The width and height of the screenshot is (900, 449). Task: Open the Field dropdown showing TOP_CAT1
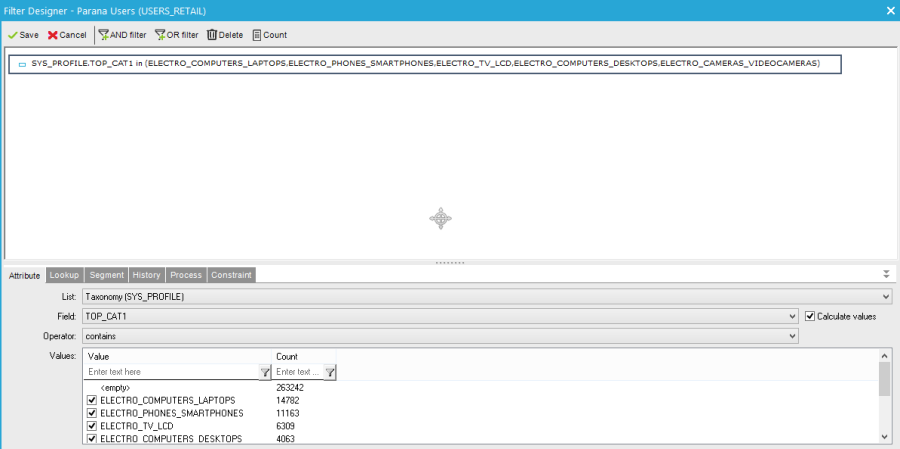click(x=792, y=316)
